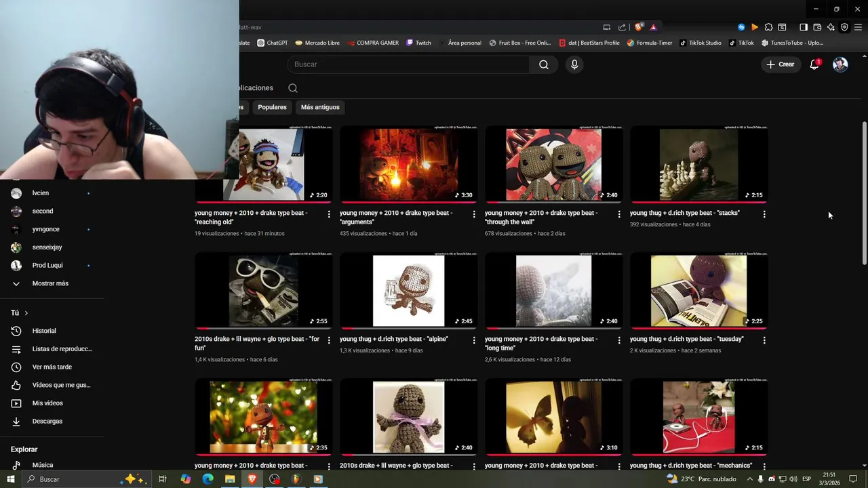Open options menu for "long time" video
The height and width of the screenshot is (488, 868).
(x=619, y=340)
